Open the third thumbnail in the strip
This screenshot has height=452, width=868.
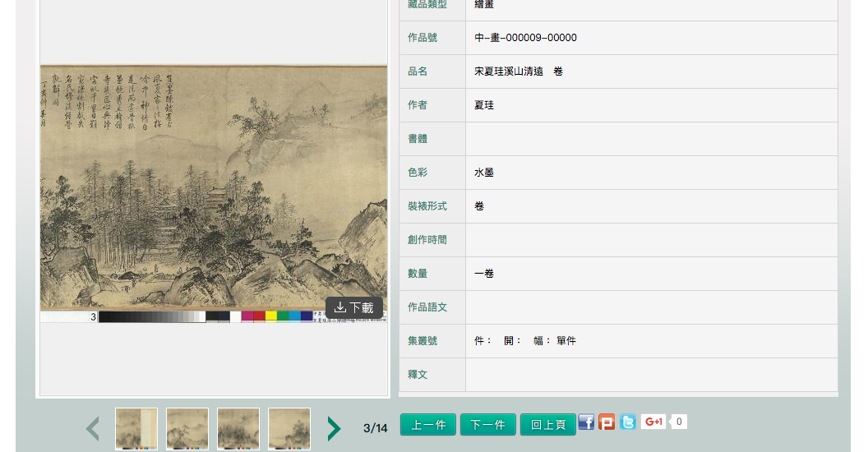coord(238,429)
